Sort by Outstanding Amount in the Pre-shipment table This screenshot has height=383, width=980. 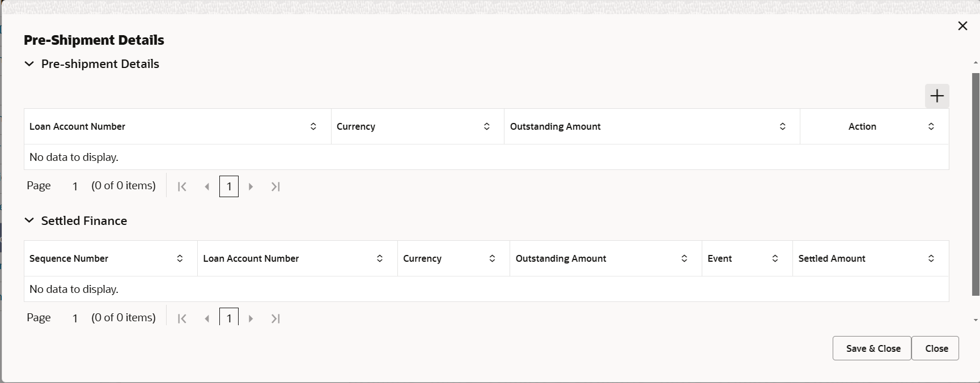coord(783,126)
